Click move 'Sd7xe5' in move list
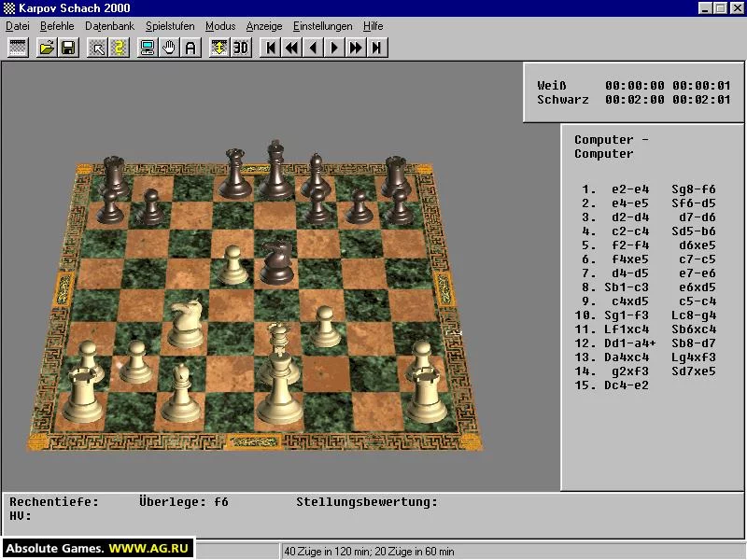747x560 pixels. (x=694, y=371)
